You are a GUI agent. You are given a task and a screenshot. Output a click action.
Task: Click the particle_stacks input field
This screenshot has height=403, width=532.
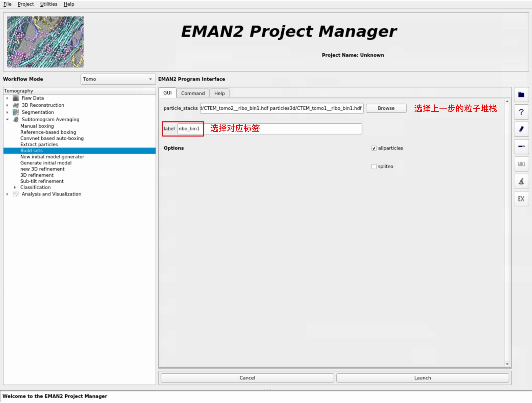(x=282, y=108)
